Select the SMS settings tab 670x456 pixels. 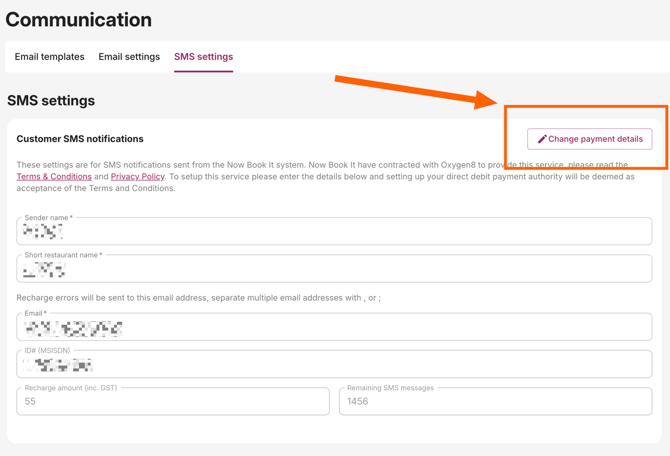click(203, 57)
